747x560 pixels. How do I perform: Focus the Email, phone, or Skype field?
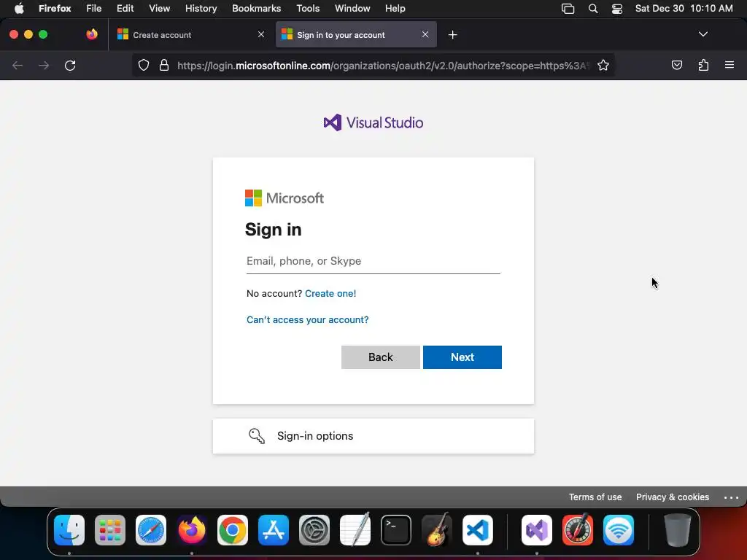[x=373, y=262]
